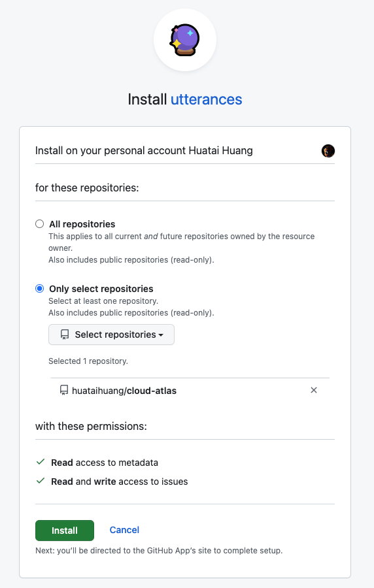Click the green Install button

pos(65,531)
